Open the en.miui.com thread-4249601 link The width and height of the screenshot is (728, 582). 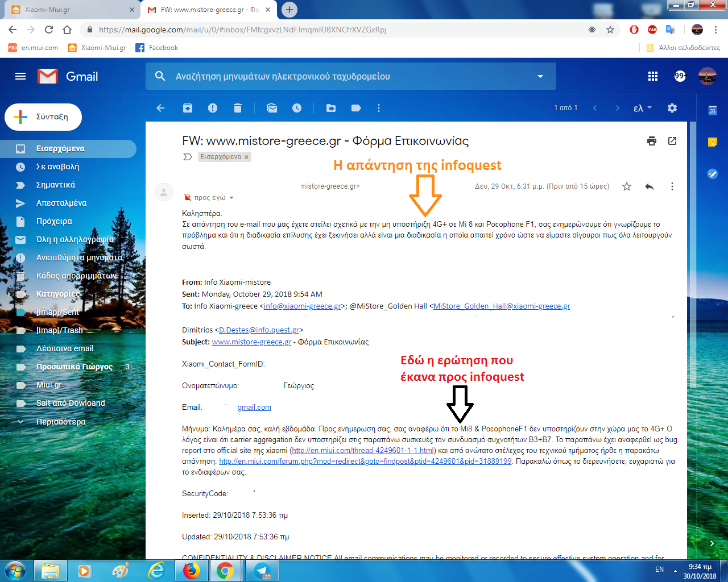[x=363, y=450]
